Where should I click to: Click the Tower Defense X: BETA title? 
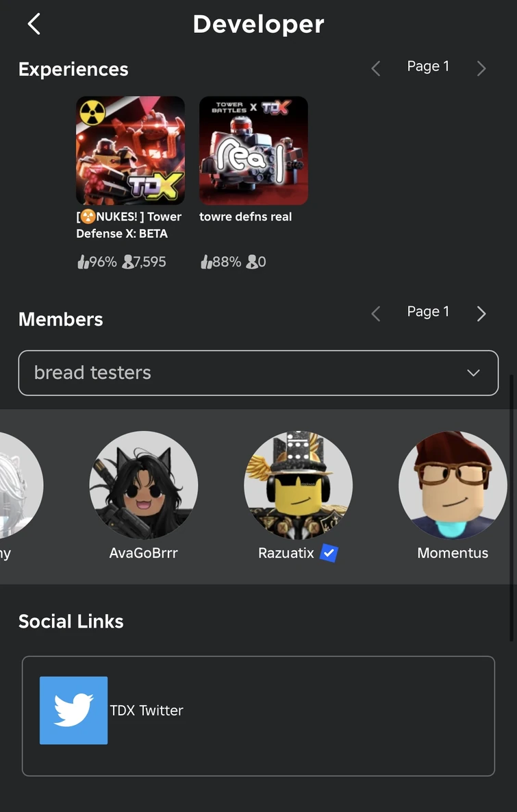[129, 225]
